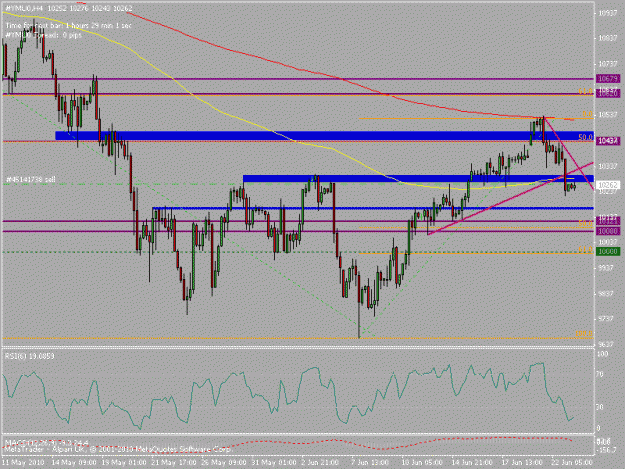
Task: Select the purple 10620 price tag
Action: click(608, 93)
